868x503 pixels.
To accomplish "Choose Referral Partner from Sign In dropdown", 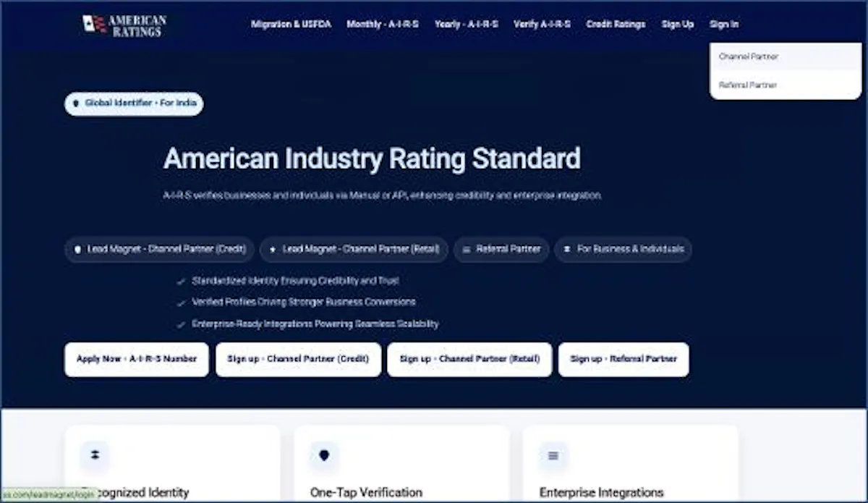I will 785,85.
